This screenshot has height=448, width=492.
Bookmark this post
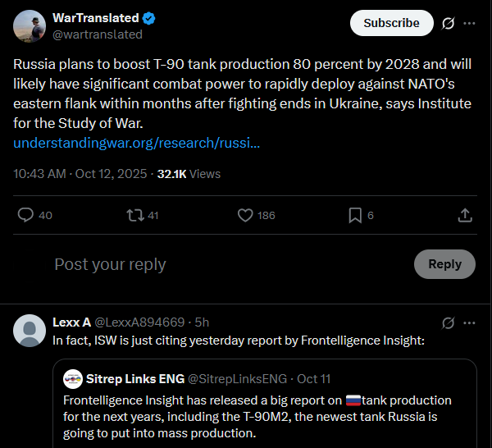coord(355,215)
